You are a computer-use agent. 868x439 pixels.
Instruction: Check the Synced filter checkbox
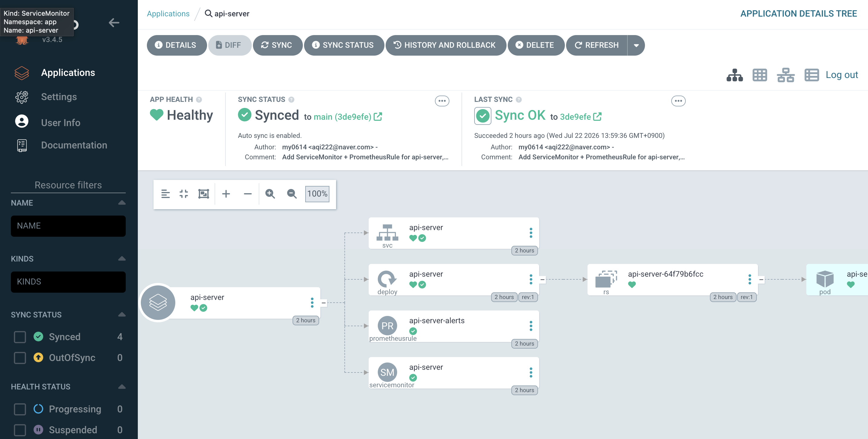click(x=20, y=337)
